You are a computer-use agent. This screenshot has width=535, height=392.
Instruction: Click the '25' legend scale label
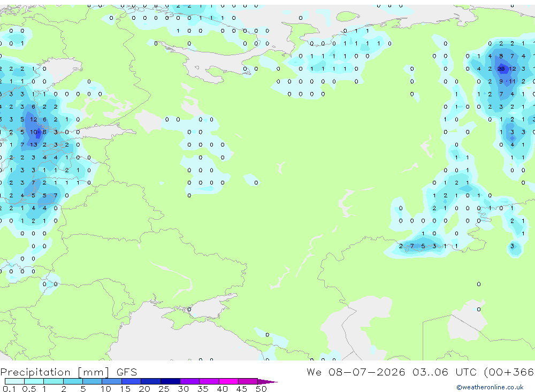(x=164, y=389)
